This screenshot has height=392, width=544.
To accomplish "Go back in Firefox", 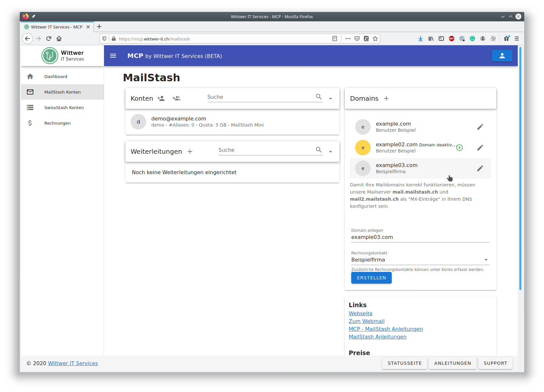I will tap(28, 39).
